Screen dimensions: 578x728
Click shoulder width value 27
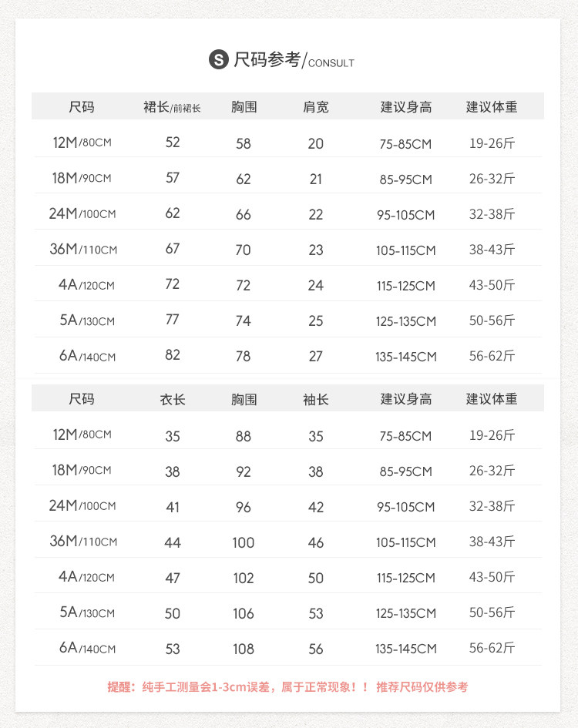click(316, 356)
